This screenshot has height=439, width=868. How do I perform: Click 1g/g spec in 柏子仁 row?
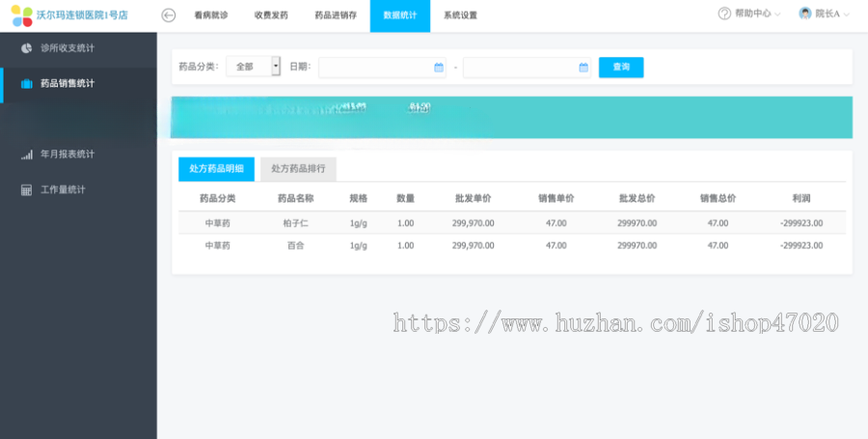(358, 223)
